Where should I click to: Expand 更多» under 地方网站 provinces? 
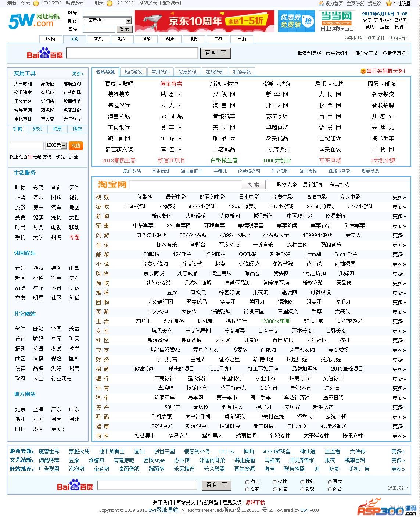pos(58,429)
